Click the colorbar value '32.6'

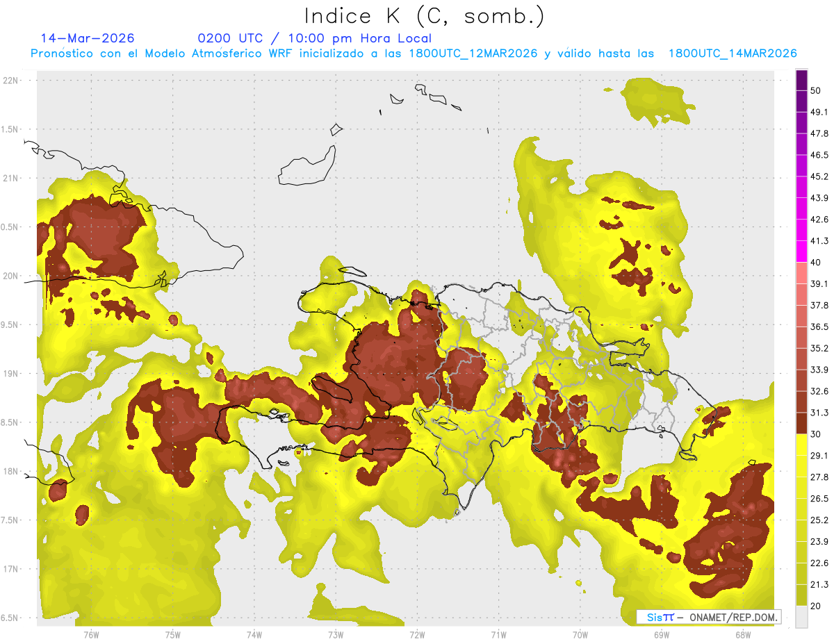tap(819, 391)
